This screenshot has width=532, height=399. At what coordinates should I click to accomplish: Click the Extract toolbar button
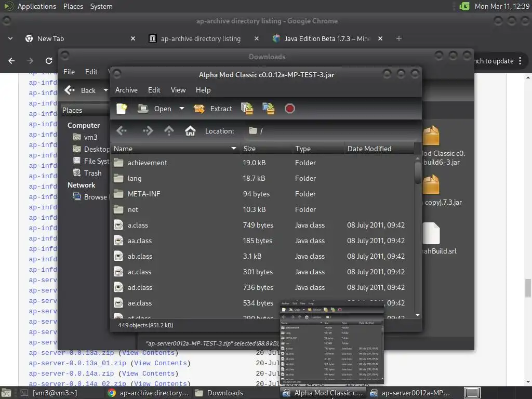(212, 109)
